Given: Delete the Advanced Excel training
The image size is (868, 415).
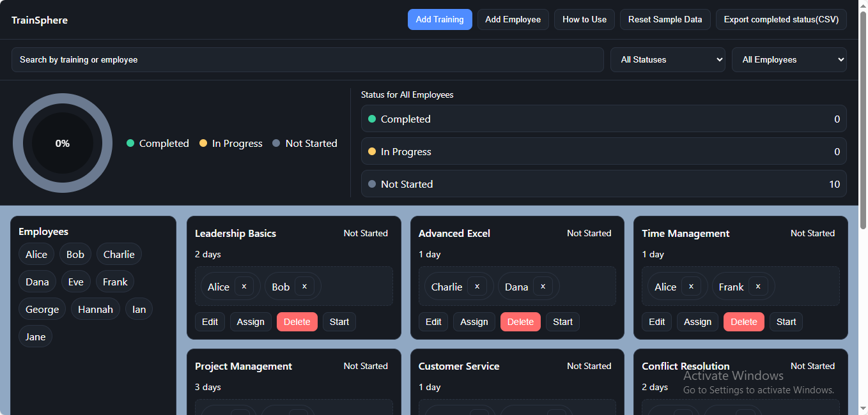Looking at the screenshot, I should [520, 322].
